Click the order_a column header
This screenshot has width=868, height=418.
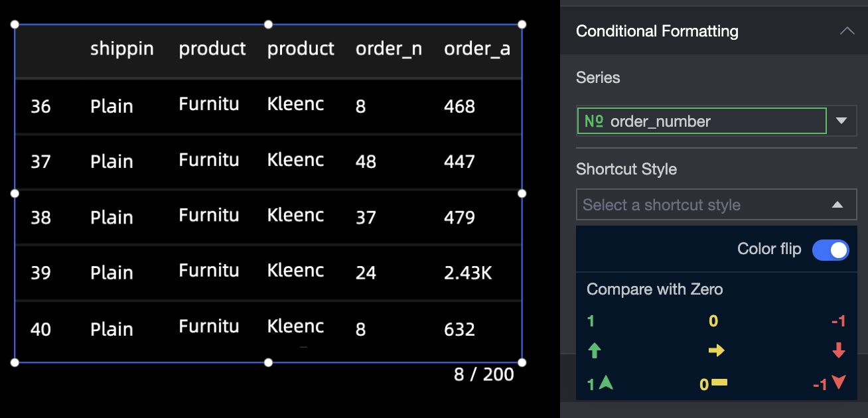[x=477, y=49]
